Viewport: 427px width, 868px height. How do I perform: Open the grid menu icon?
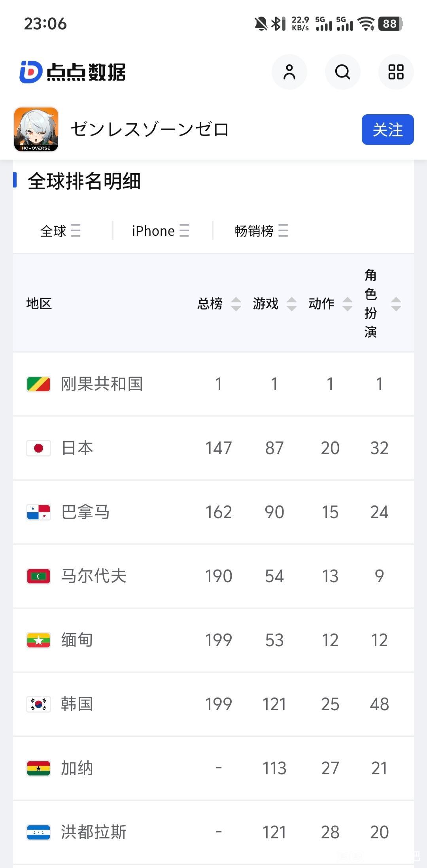[396, 72]
